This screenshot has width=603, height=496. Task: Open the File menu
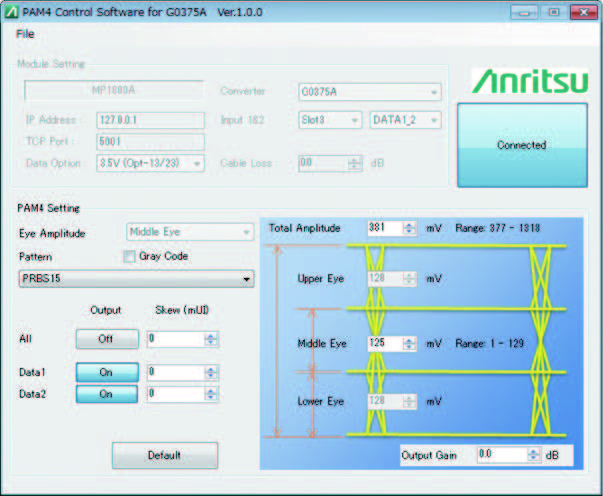pos(25,34)
